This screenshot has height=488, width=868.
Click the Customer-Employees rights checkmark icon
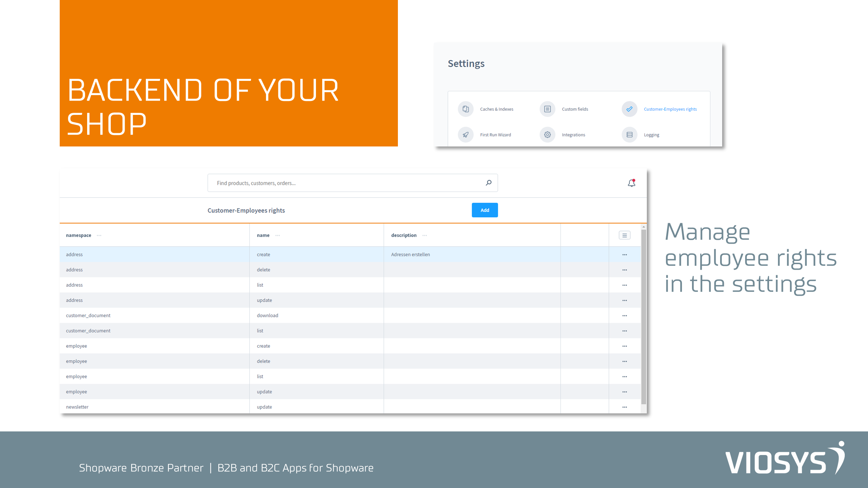(x=629, y=109)
